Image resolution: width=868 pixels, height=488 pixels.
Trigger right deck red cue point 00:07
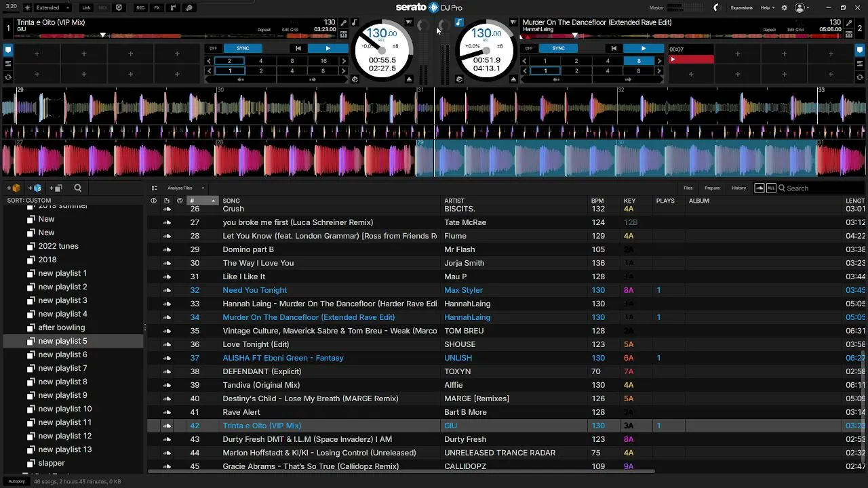click(691, 60)
